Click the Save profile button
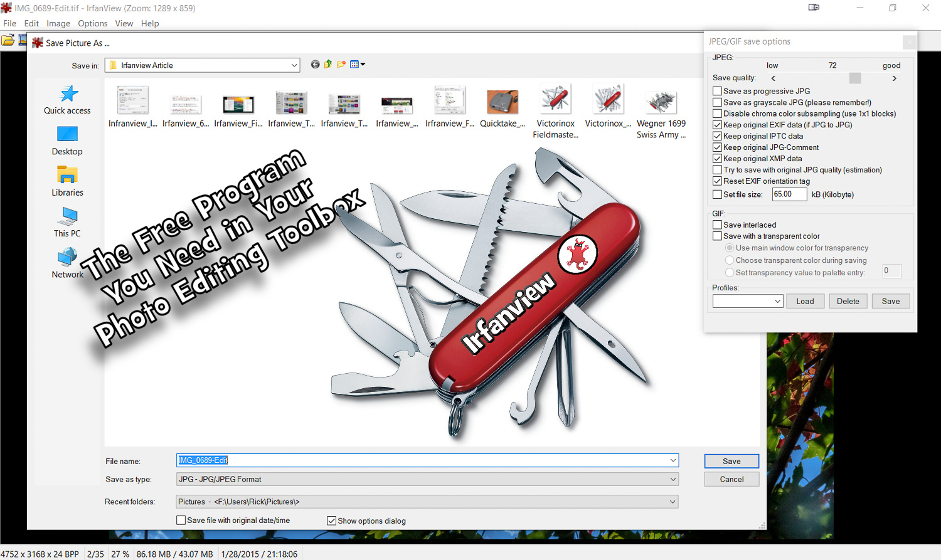941x560 pixels. click(x=891, y=301)
